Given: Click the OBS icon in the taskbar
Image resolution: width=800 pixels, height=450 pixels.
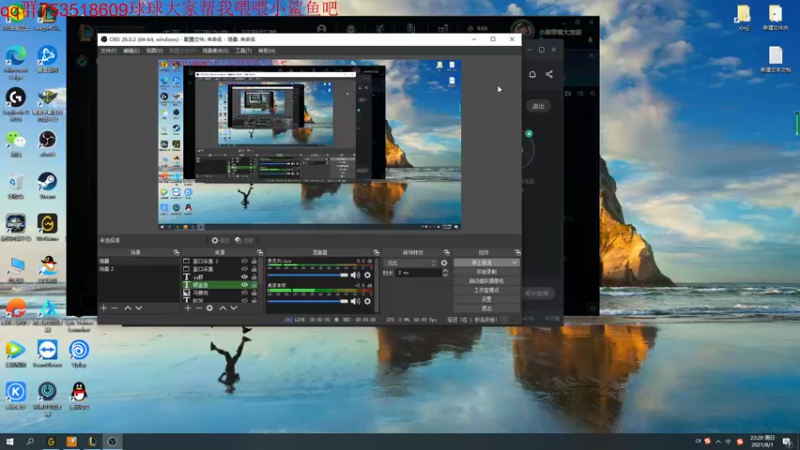Looking at the screenshot, I should (113, 441).
